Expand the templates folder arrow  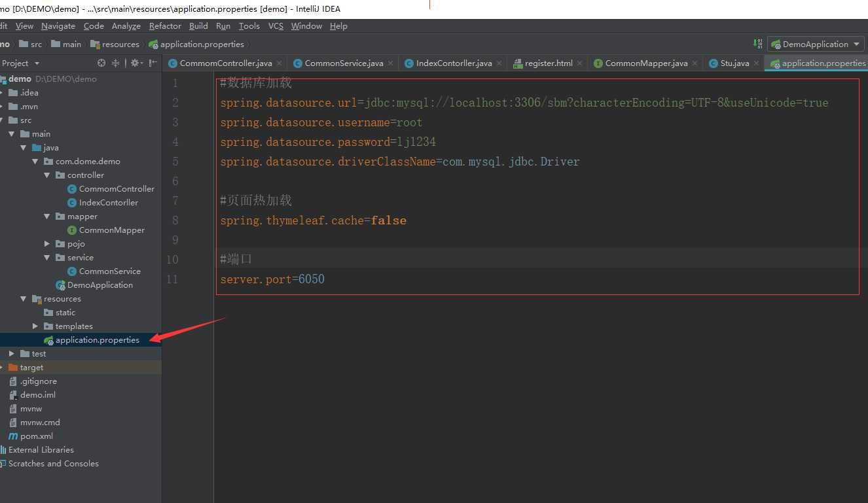click(35, 326)
